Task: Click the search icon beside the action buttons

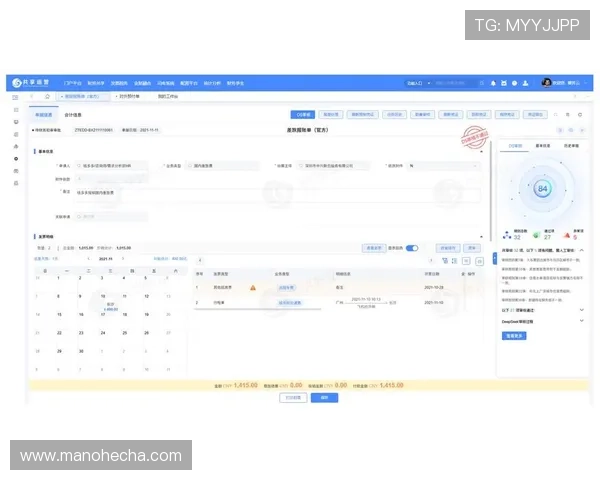Action: (x=556, y=115)
